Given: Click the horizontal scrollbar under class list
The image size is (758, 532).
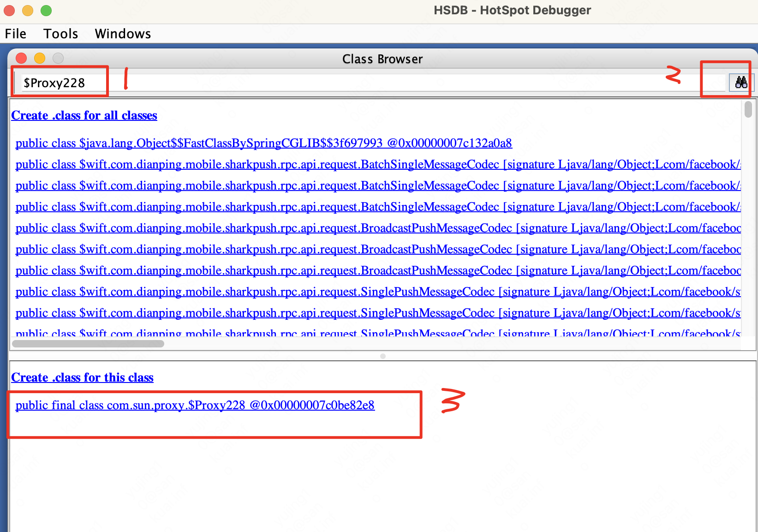Looking at the screenshot, I should [88, 343].
